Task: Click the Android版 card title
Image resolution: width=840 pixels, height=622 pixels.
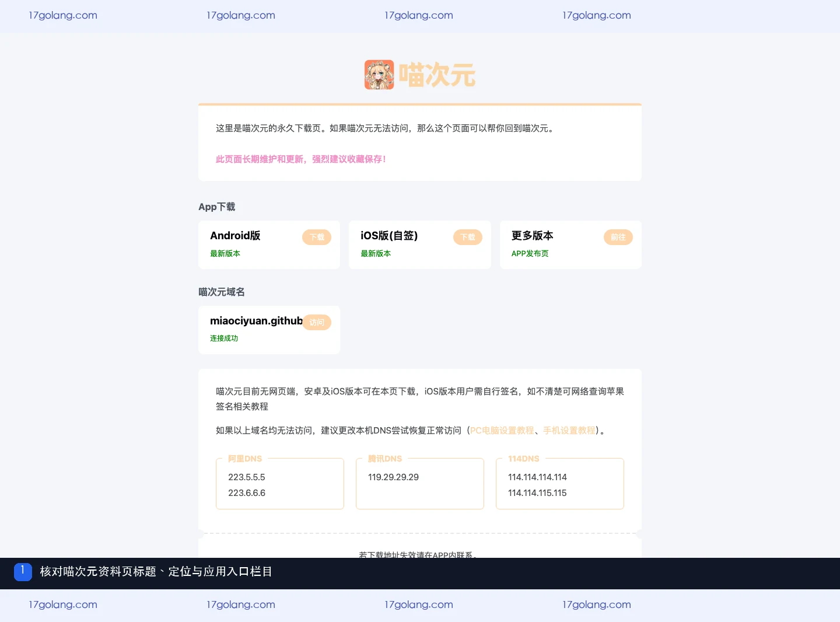Action: coord(235,236)
